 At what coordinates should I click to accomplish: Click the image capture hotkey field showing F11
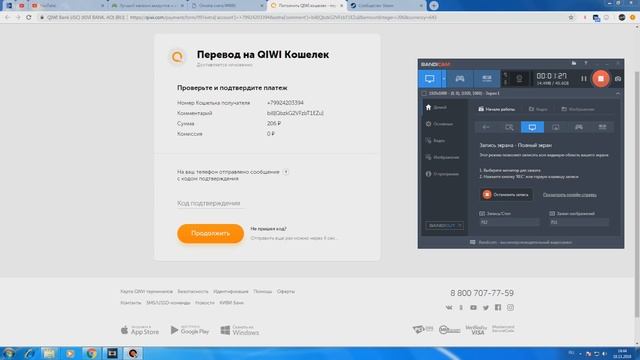point(579,222)
